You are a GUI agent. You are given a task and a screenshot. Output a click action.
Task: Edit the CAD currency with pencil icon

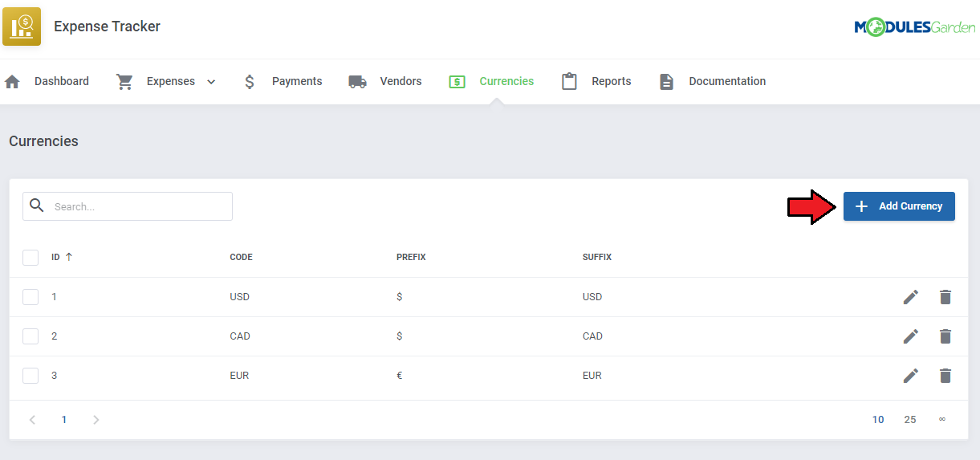[x=910, y=336]
